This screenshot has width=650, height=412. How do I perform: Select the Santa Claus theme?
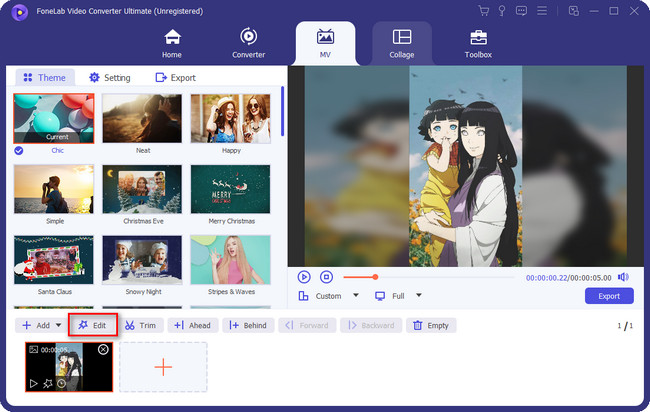tap(54, 260)
